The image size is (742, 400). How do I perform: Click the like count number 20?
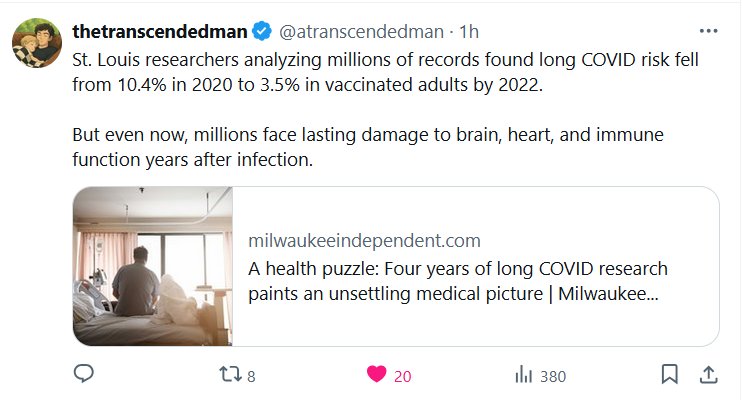[402, 376]
